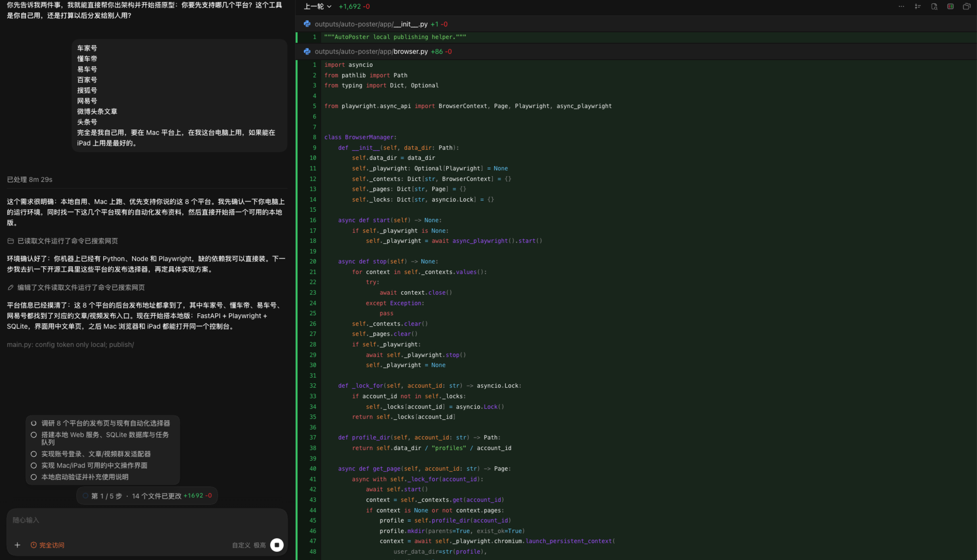Click the collapse/expand diff lines icon
This screenshot has height=560, width=977.
(917, 6)
